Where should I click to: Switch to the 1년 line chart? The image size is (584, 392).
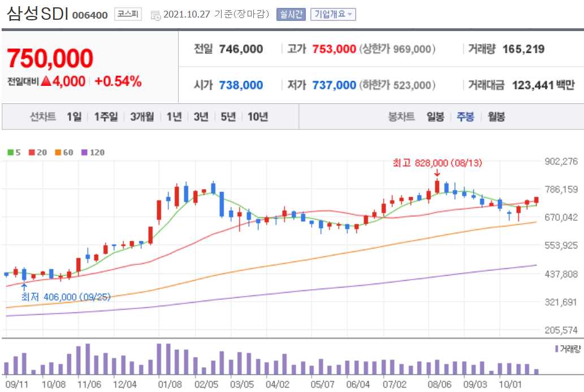click(x=174, y=117)
